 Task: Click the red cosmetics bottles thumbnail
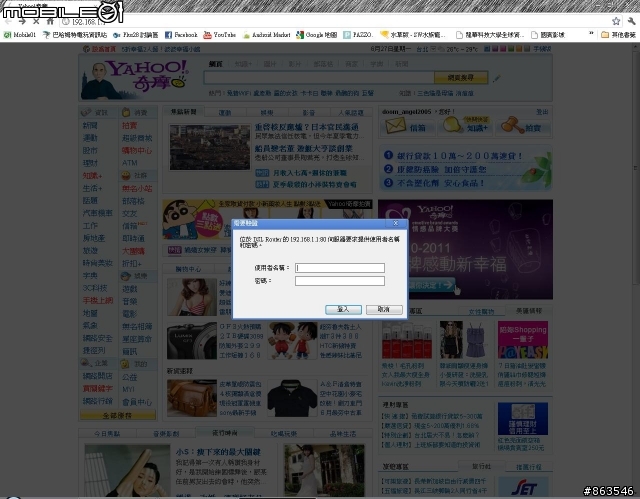coord(407,340)
